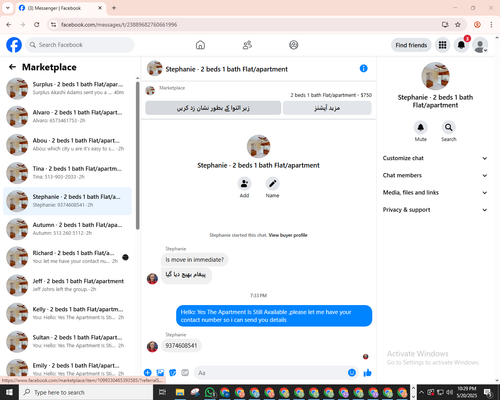The height and width of the screenshot is (400, 500).
Task: Expand the Privacy & support section
Action: pos(435,210)
